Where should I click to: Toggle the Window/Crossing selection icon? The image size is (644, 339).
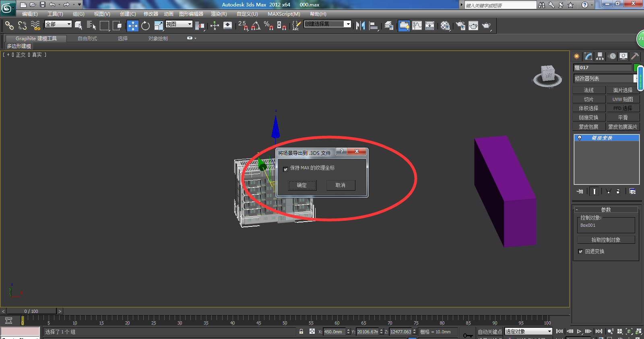pos(117,26)
